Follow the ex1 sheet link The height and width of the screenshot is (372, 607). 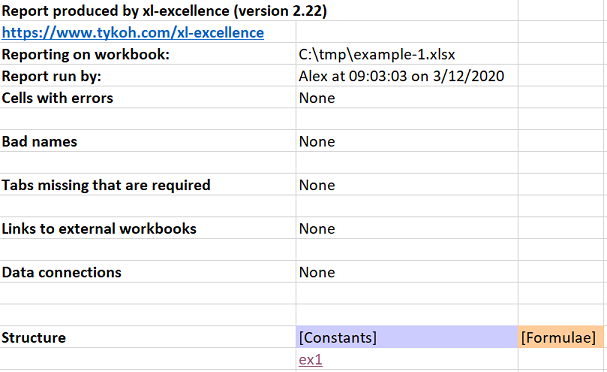click(310, 360)
